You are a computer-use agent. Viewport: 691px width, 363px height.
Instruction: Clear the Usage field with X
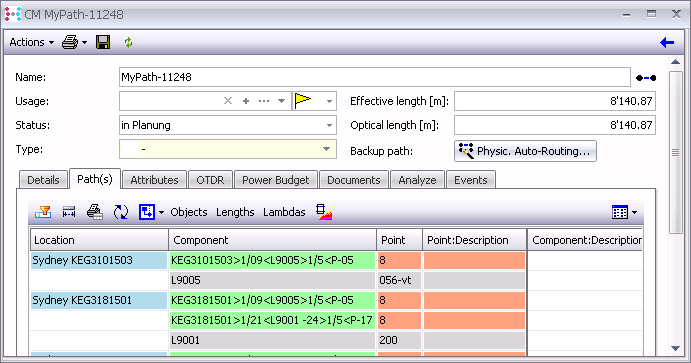pos(228,101)
